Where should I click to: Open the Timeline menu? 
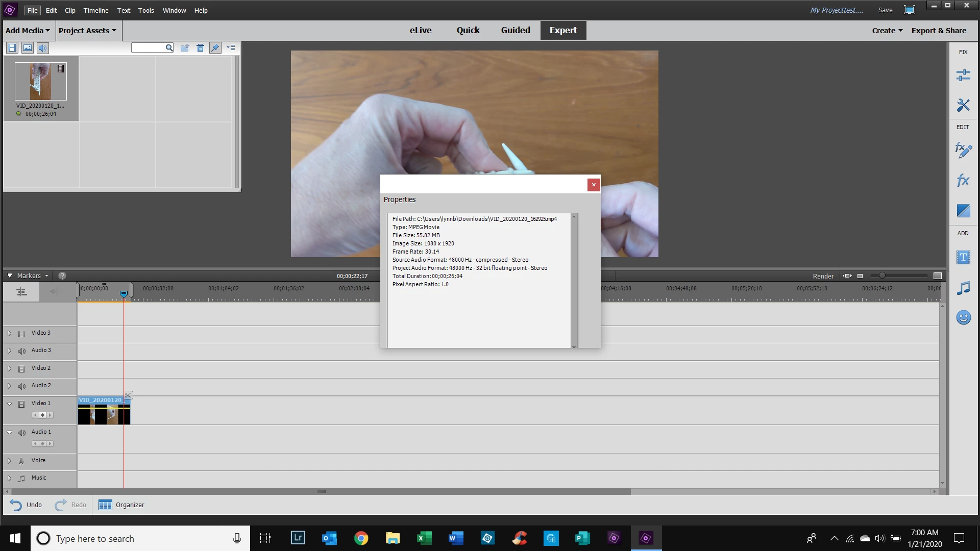[96, 10]
